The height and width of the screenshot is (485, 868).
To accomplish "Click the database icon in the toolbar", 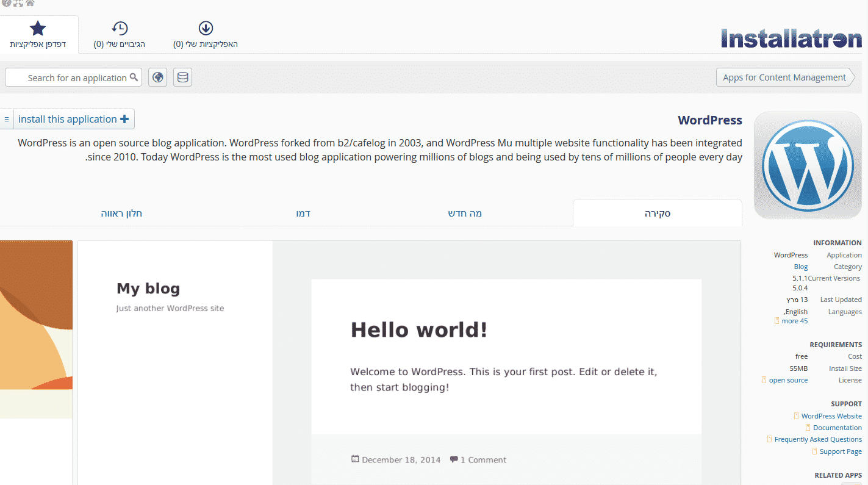I will (x=182, y=77).
